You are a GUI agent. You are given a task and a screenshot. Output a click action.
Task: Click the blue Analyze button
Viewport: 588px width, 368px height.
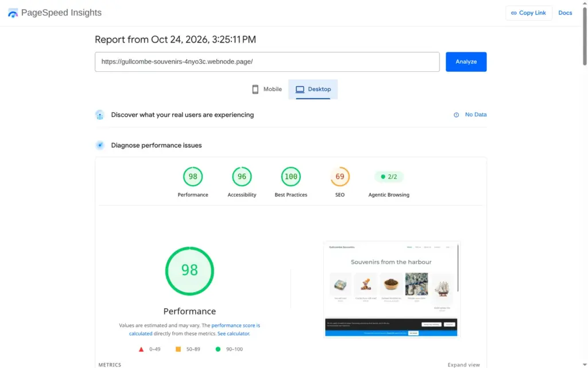(466, 62)
